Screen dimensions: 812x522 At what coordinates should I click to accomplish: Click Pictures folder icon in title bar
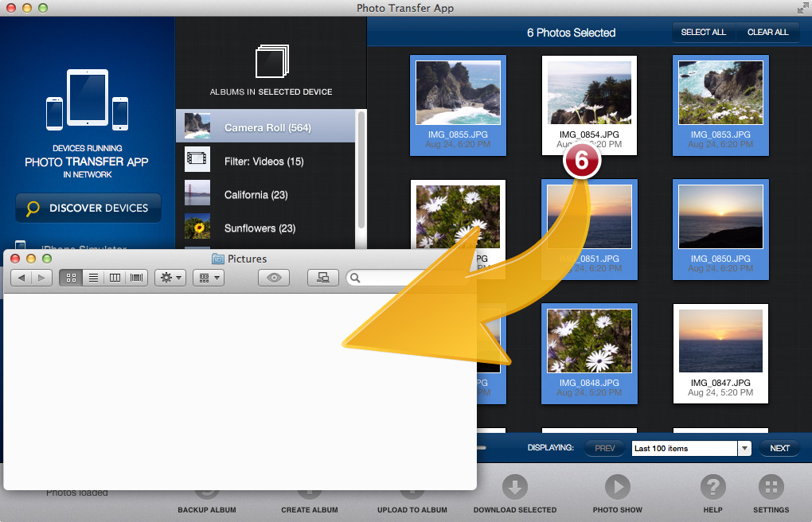[x=218, y=259]
